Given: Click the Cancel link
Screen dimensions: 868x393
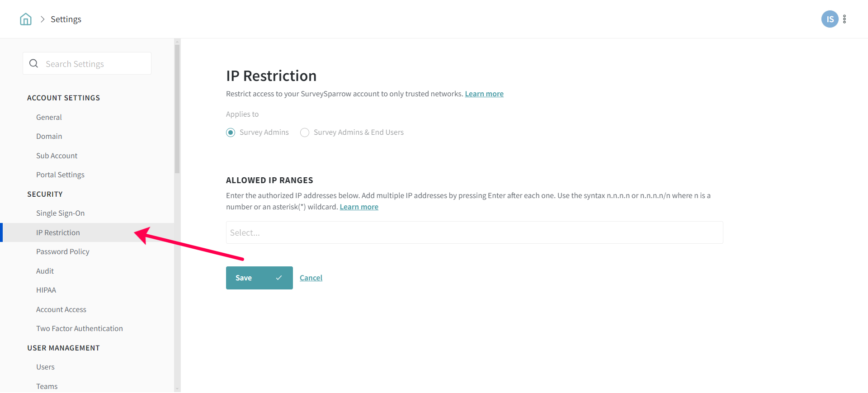Looking at the screenshot, I should pos(311,278).
